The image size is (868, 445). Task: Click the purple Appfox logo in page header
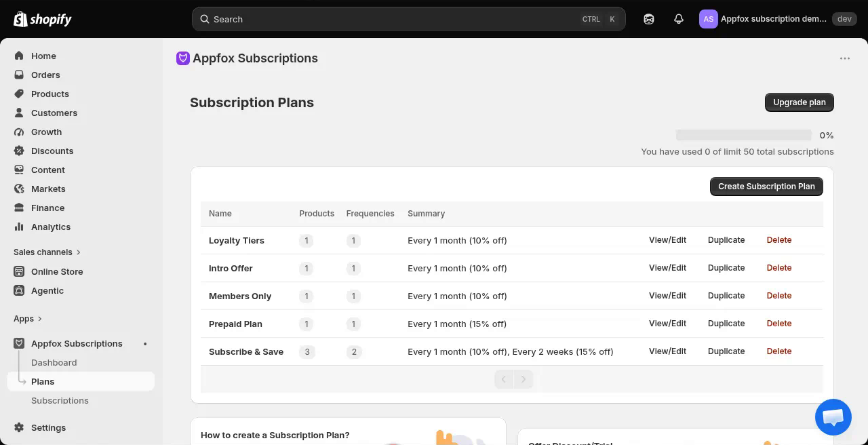click(x=182, y=58)
